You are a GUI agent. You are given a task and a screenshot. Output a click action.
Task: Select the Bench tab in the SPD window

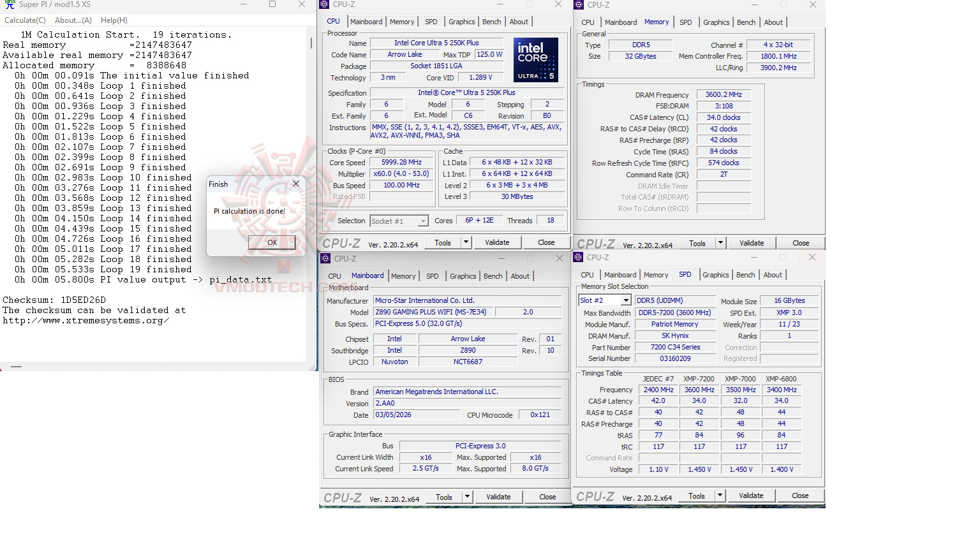pyautogui.click(x=745, y=275)
